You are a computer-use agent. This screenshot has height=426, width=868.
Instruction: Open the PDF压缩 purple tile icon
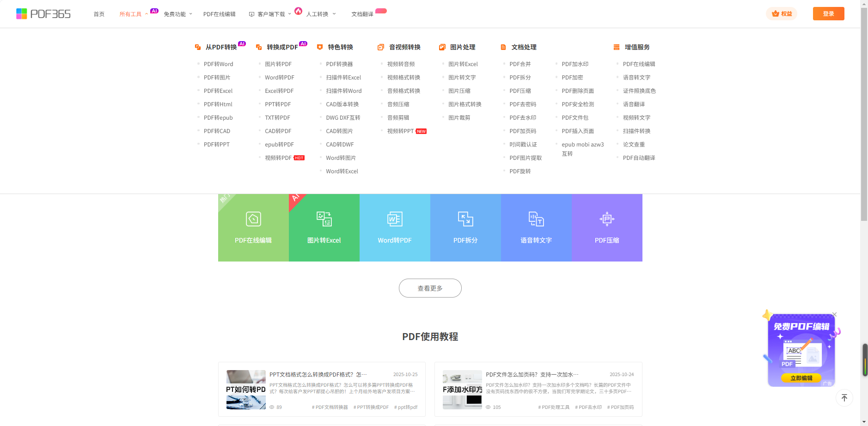[607, 219]
